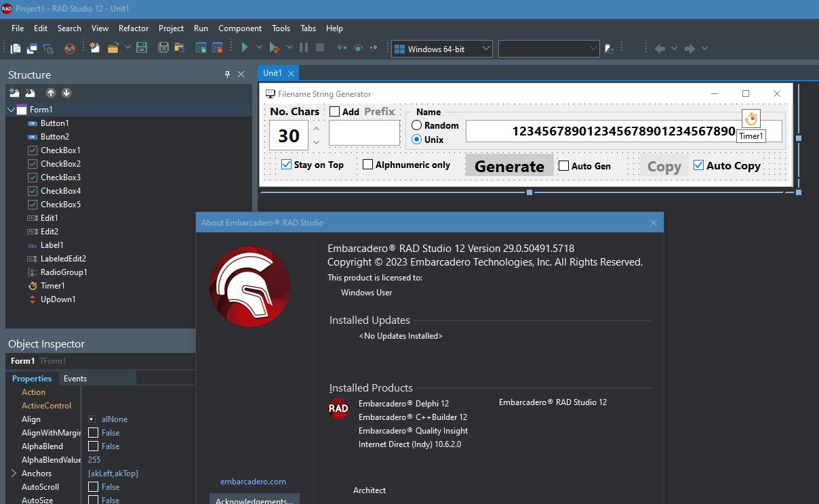
Task: Open the empty target device combo box
Action: (549, 49)
